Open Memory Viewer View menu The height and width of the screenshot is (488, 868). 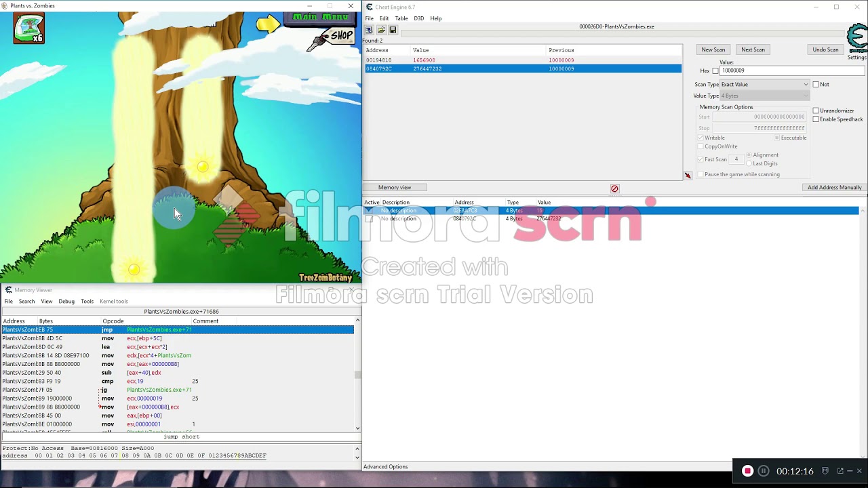pos(46,301)
